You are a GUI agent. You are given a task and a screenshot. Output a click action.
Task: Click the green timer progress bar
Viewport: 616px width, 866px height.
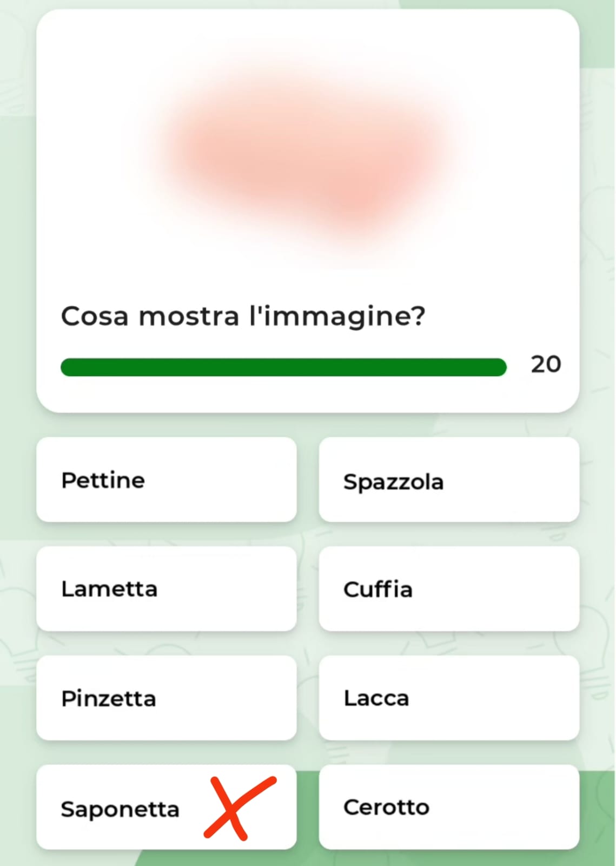(283, 367)
